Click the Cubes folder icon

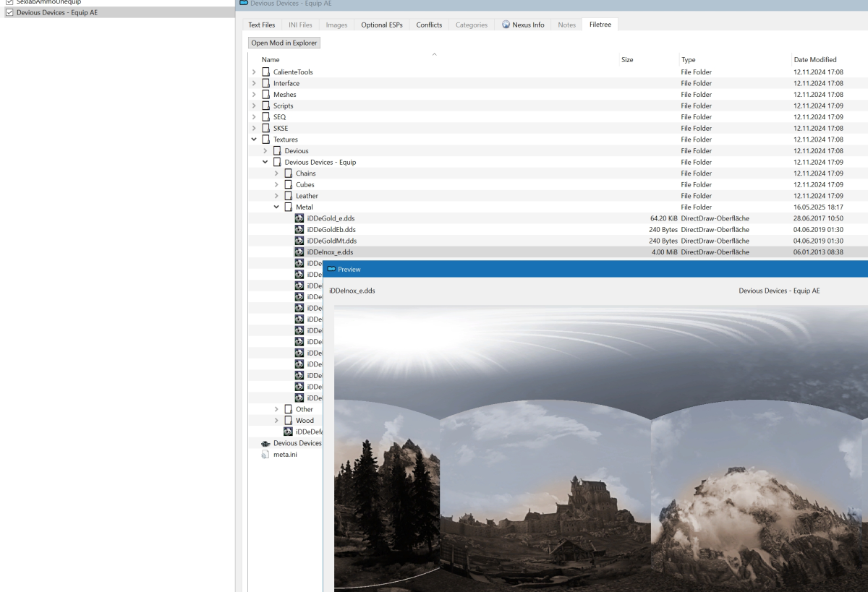289,184
